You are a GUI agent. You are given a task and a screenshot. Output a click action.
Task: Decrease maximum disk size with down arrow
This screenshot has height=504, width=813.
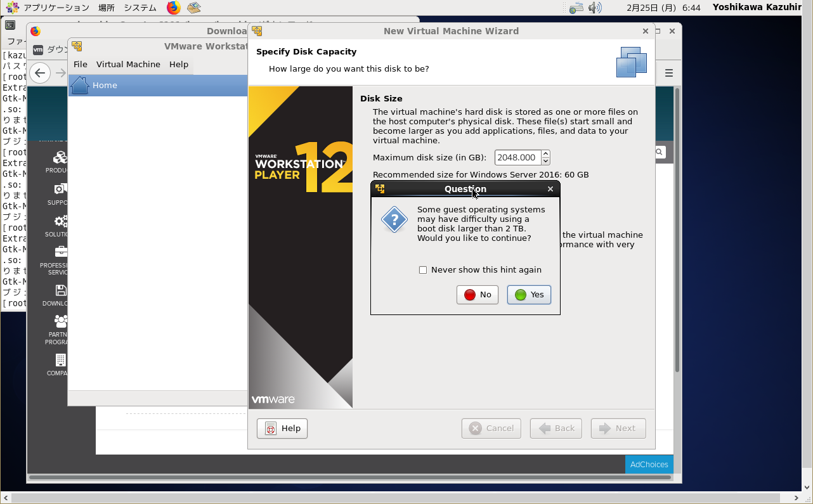point(545,162)
